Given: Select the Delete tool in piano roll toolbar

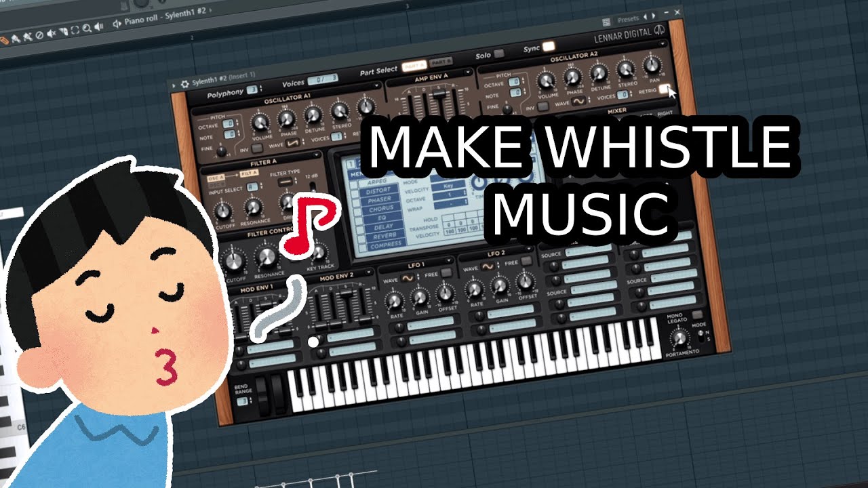Looking at the screenshot, I should click(x=39, y=35).
